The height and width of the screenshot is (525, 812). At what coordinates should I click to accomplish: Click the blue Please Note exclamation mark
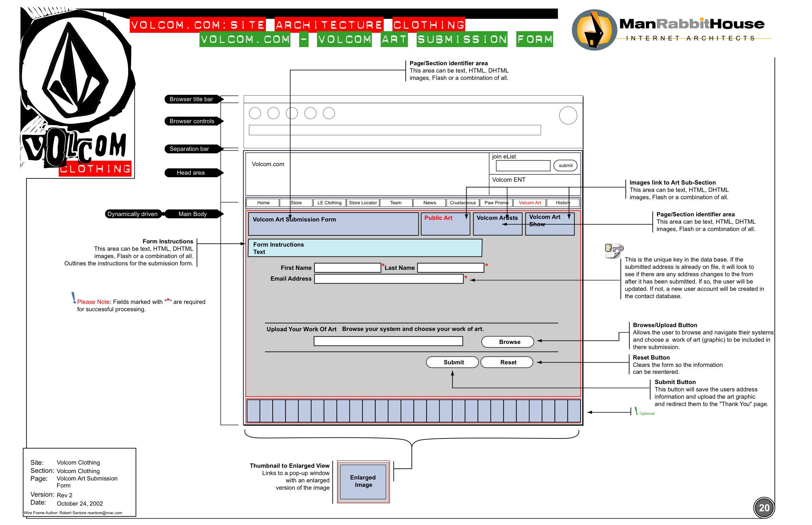(73, 297)
